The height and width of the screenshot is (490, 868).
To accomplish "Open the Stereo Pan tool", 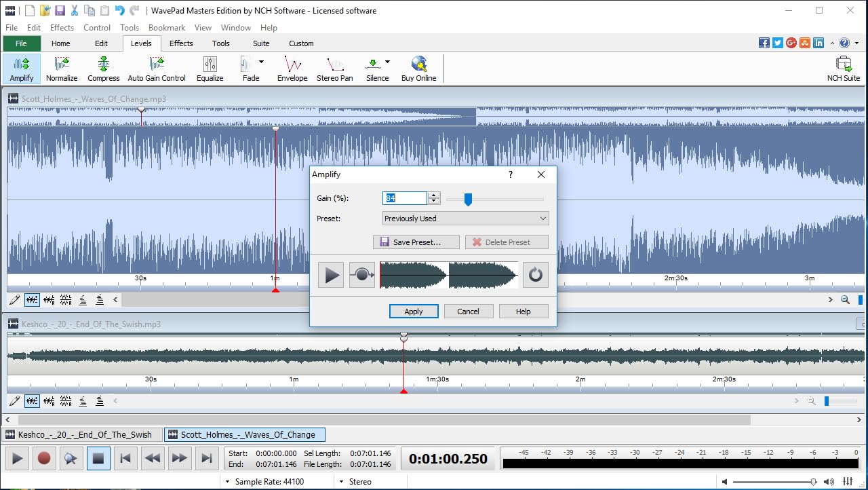I will 334,67.
